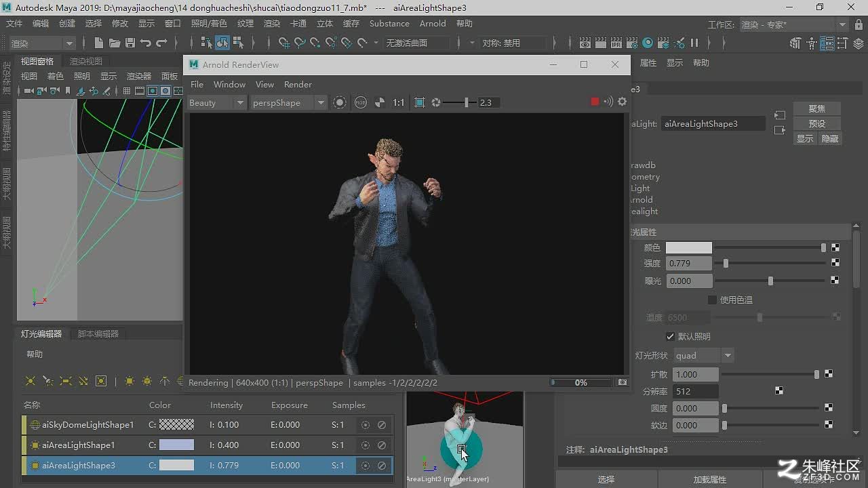The width and height of the screenshot is (868, 488).
Task: Open the 工作区 渲染 - 专家 workspace dropdown
Action: pyautogui.click(x=793, y=24)
